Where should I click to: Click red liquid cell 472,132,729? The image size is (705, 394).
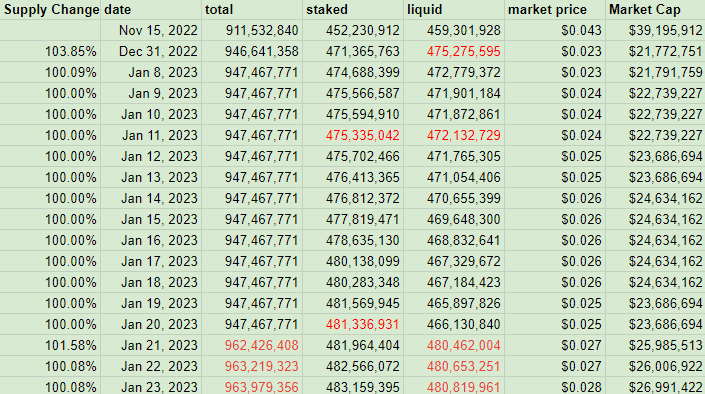[454, 135]
